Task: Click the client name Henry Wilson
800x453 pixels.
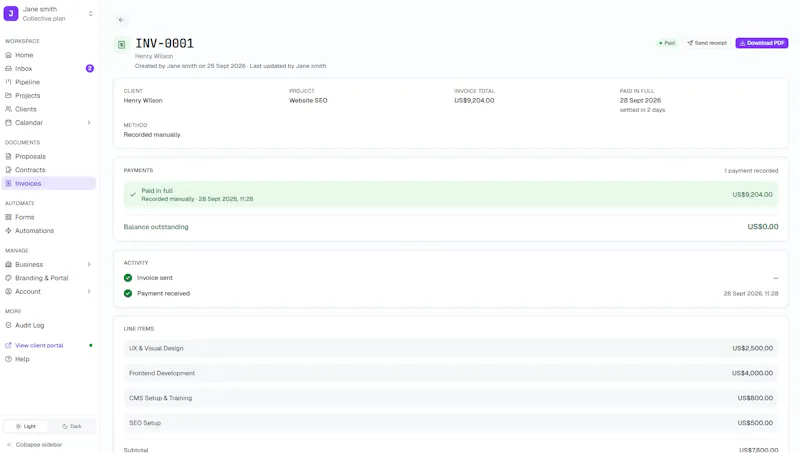Action: (143, 100)
